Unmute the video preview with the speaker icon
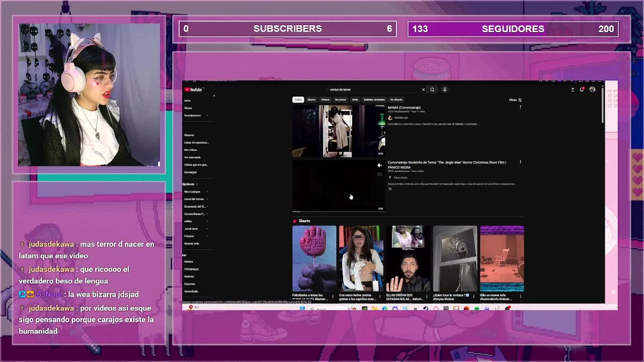 point(380,165)
